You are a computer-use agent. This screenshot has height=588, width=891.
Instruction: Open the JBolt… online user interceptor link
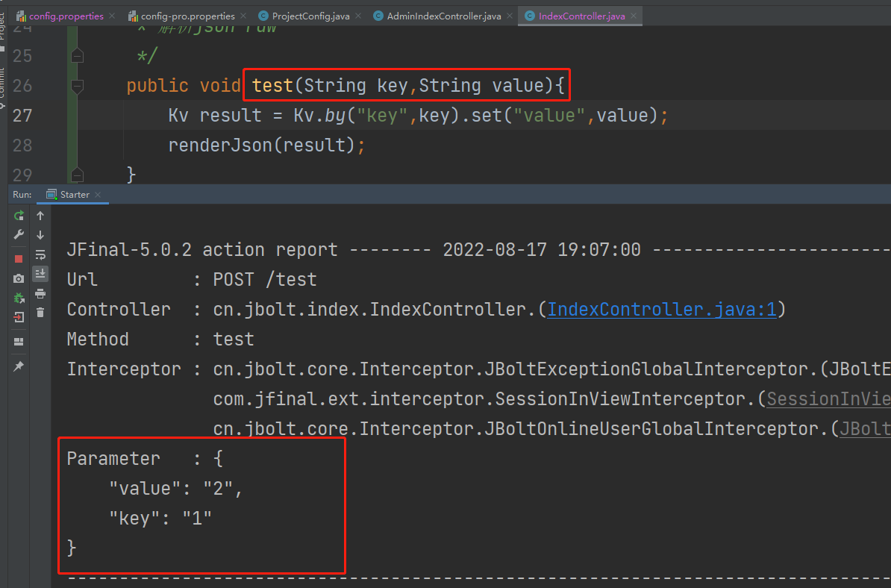pos(865,428)
